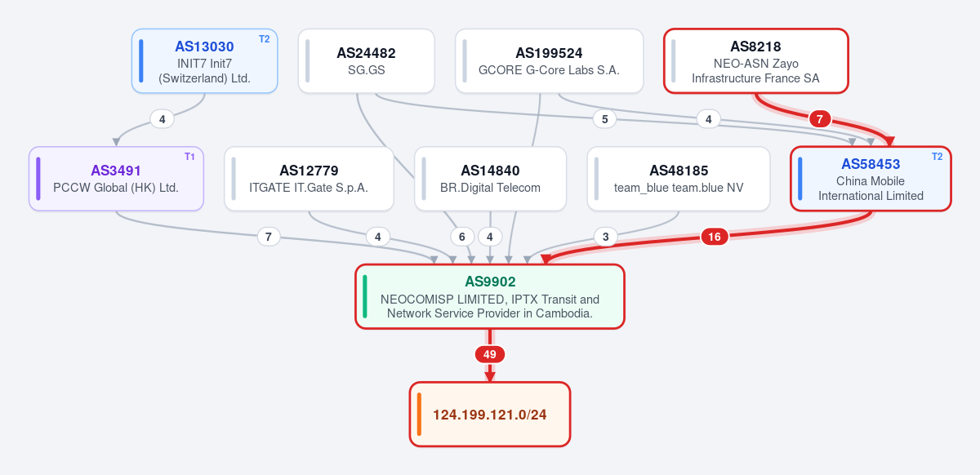Open the AS48185 team.blue NV node

click(679, 179)
